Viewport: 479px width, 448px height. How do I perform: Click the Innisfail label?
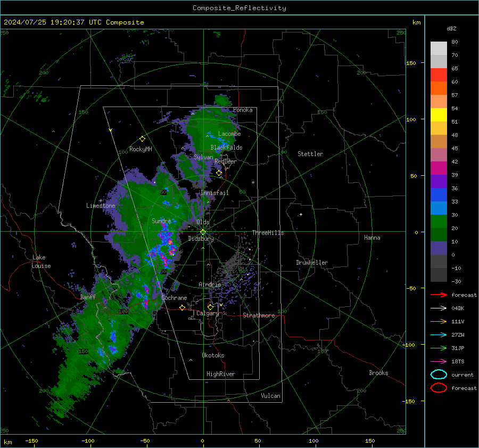[x=214, y=193]
